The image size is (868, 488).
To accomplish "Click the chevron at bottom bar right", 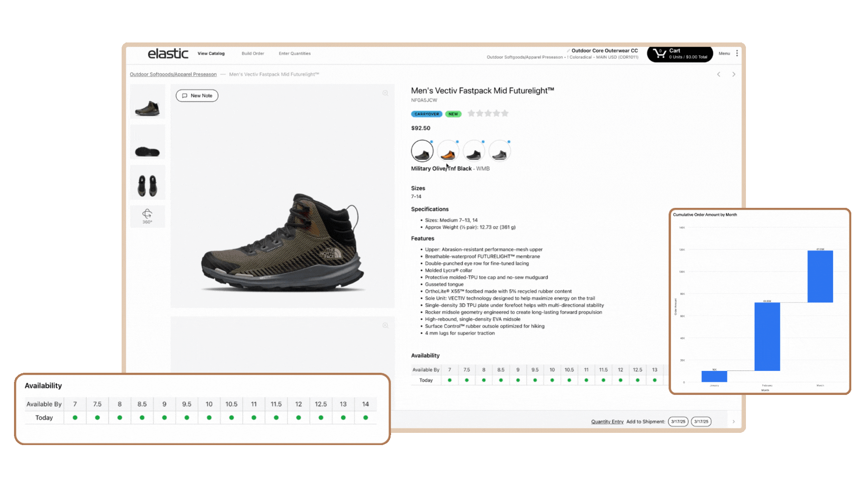I will (733, 422).
